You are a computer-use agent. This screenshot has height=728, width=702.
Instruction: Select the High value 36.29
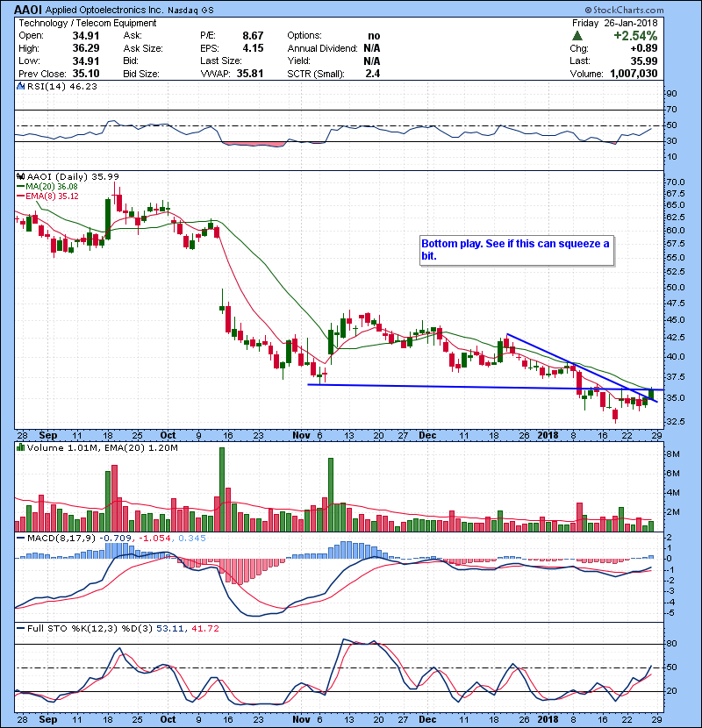pyautogui.click(x=85, y=48)
